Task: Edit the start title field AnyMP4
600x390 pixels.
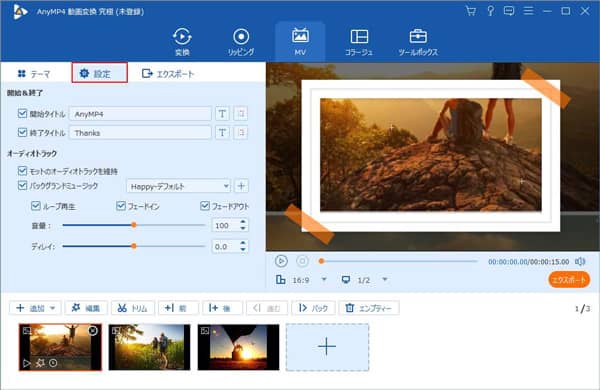Action: pyautogui.click(x=140, y=114)
